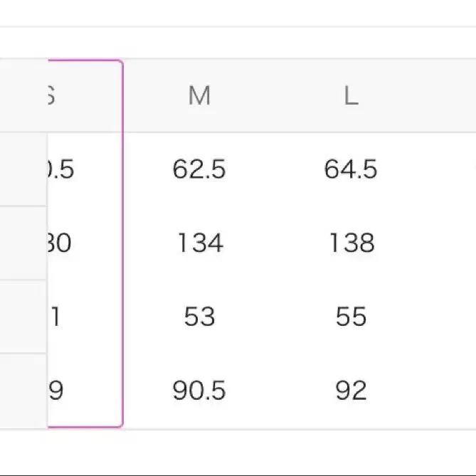
Task: Click the gray row label beside the 62.5 row
Action: coord(23,169)
